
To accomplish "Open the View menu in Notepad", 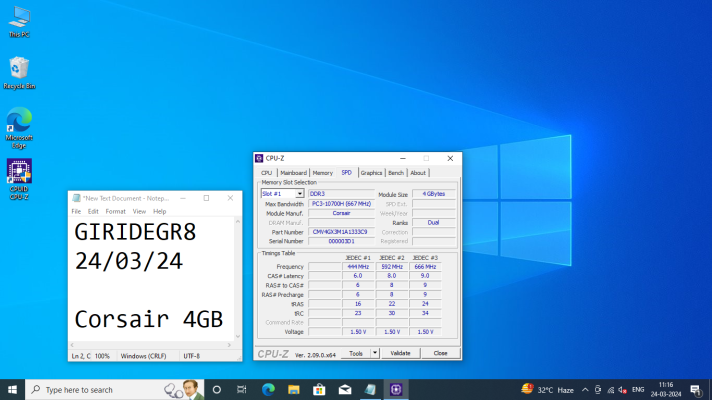I will click(x=139, y=212).
